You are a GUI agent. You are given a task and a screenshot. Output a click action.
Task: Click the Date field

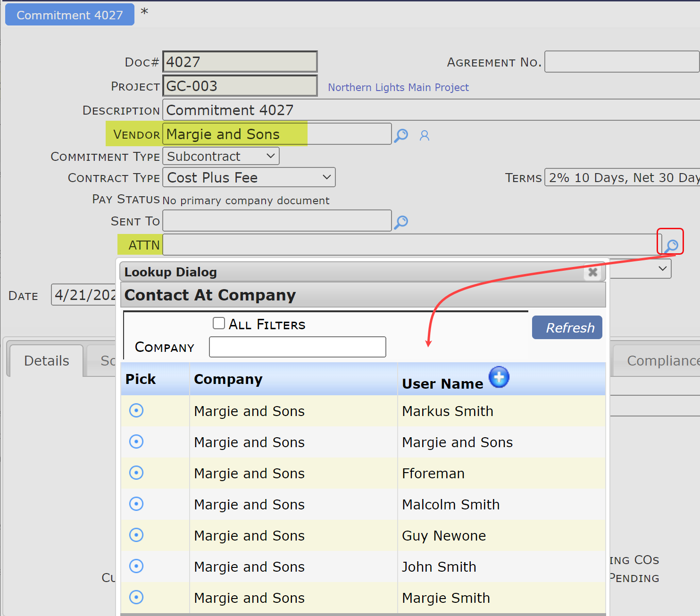[x=84, y=295]
